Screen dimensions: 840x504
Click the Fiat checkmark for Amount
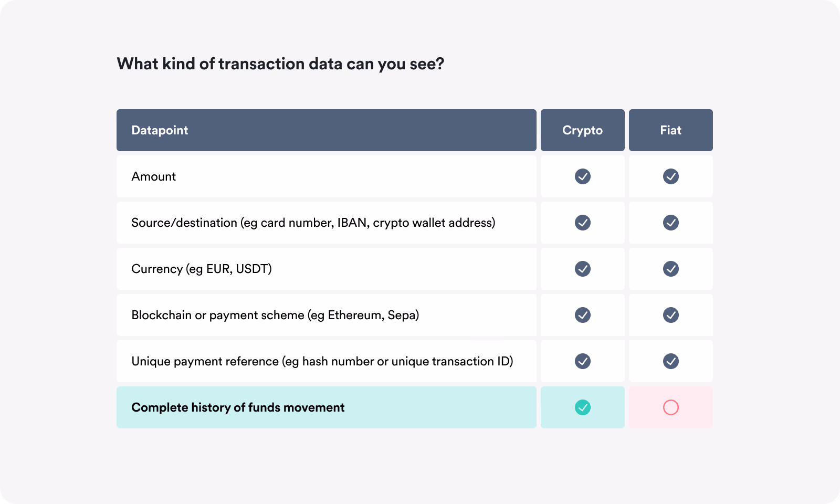click(671, 176)
